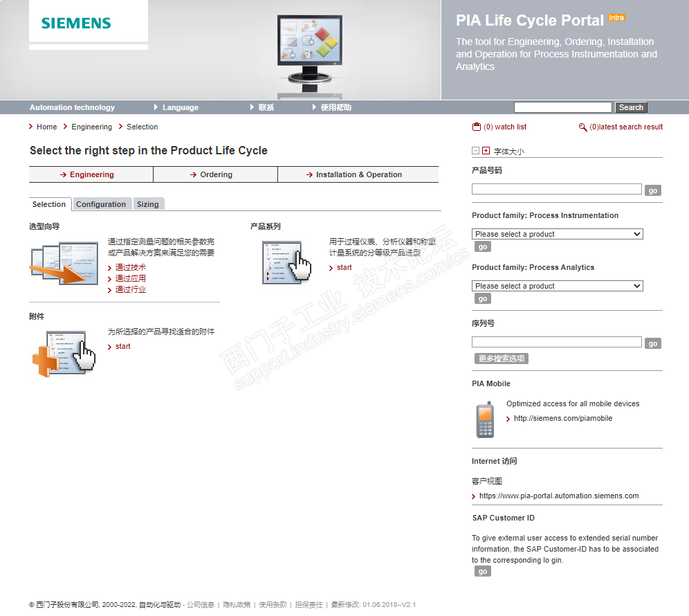
Task: Open Automation technology menu
Action: point(72,107)
